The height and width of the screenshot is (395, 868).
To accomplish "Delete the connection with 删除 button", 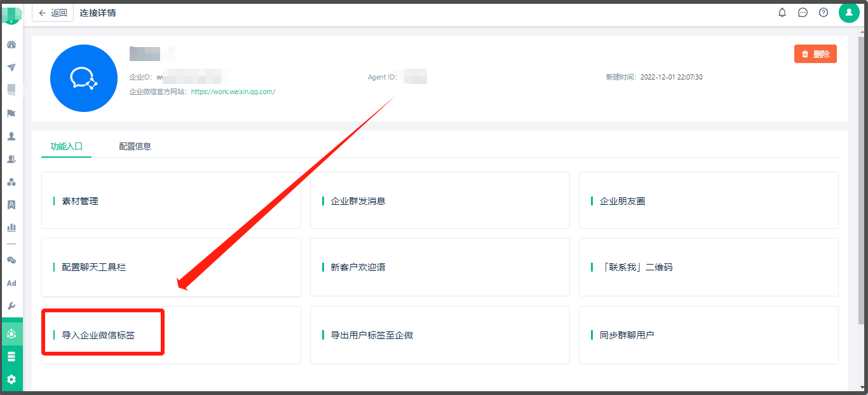I will [815, 54].
